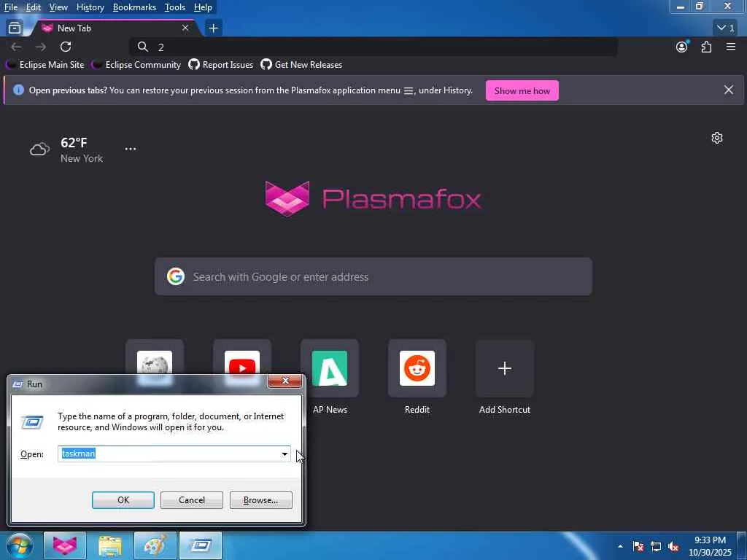
Task: Switch to Plasmafox in the taskbar
Action: pyautogui.click(x=65, y=545)
